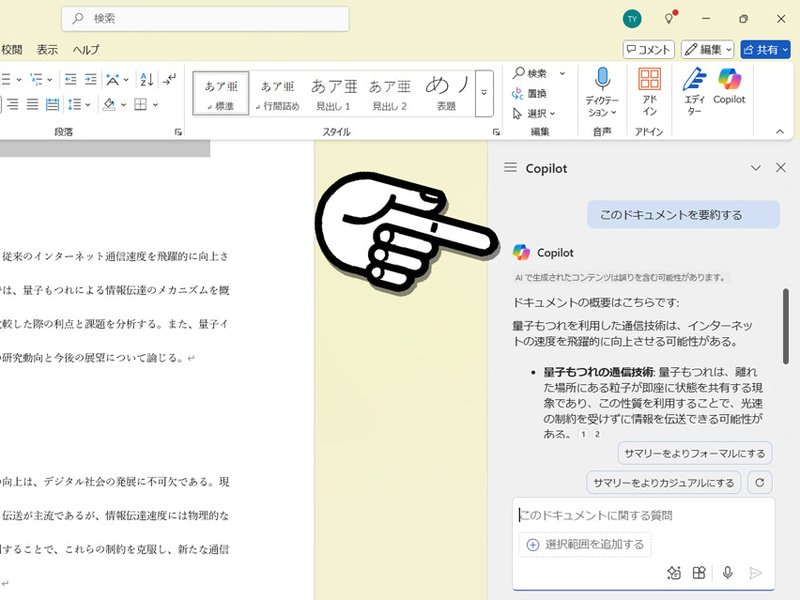
Task: Click the 罫線 (Borders) icon
Action: click(x=140, y=103)
